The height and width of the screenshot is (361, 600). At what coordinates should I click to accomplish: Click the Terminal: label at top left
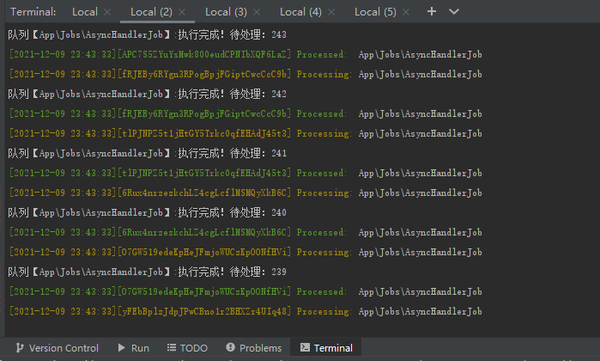(33, 12)
